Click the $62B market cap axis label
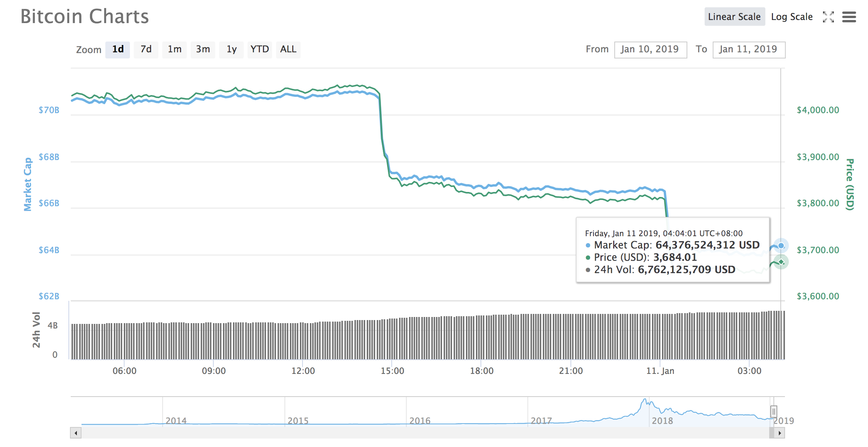868x447 pixels. click(x=49, y=296)
